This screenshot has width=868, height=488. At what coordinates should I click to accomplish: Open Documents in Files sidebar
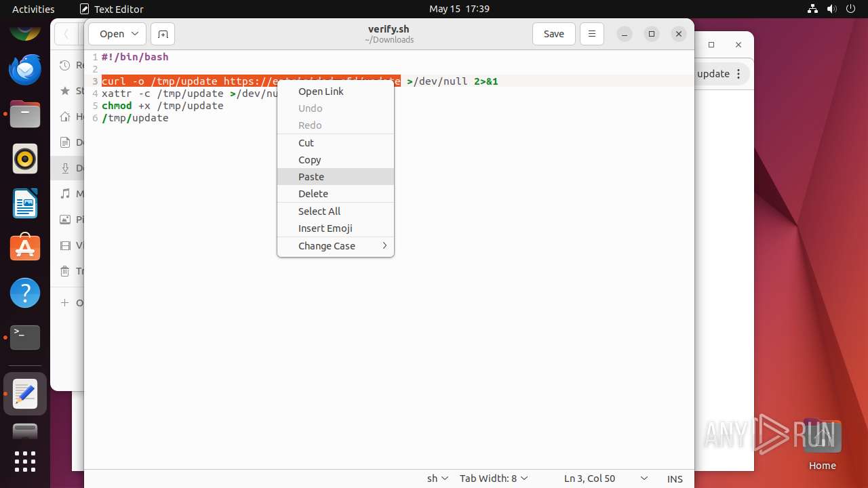coord(68,142)
